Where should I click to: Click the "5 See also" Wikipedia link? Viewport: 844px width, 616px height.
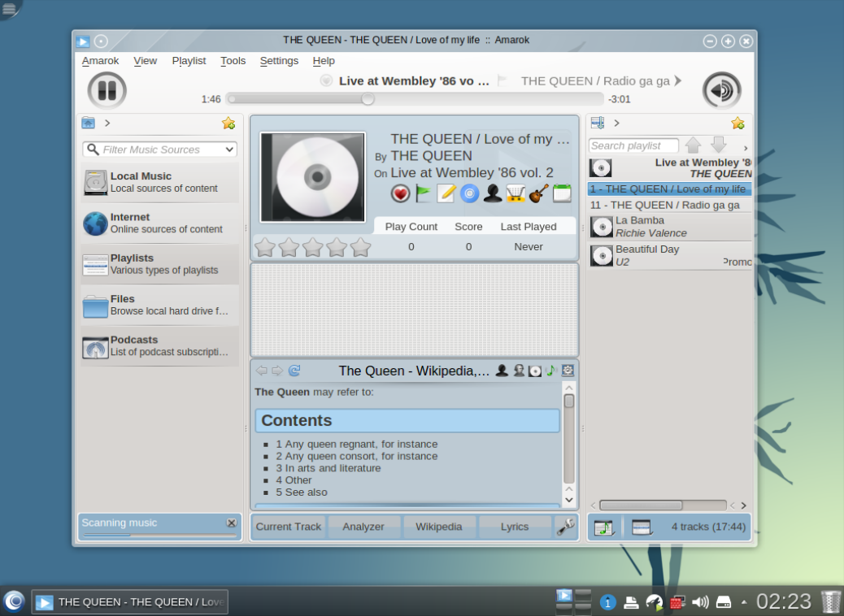click(x=300, y=491)
